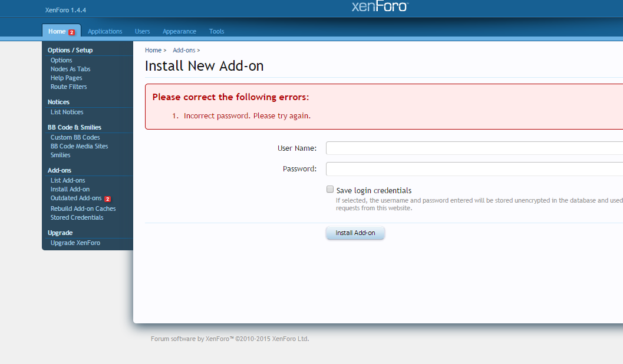The height and width of the screenshot is (364, 623).
Task: Go to Custom BB Codes page
Action: pyautogui.click(x=75, y=137)
